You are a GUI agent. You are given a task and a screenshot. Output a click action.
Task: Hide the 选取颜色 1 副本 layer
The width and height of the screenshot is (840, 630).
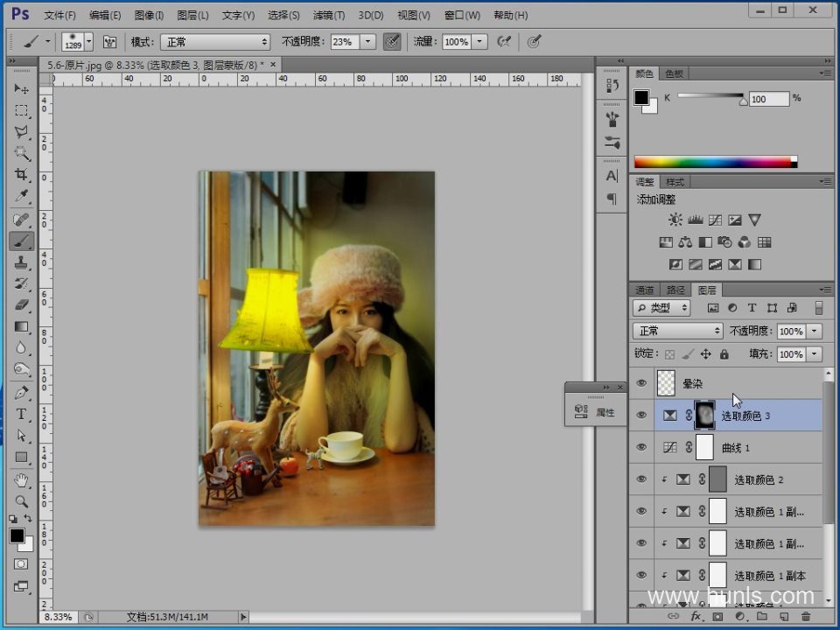641,576
